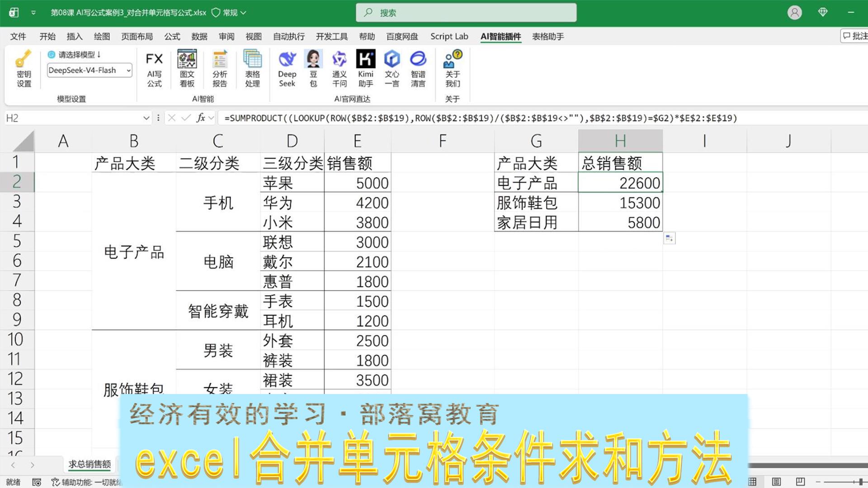Launch the Kimi助手 icon
The height and width of the screenshot is (488, 868).
[x=366, y=69]
